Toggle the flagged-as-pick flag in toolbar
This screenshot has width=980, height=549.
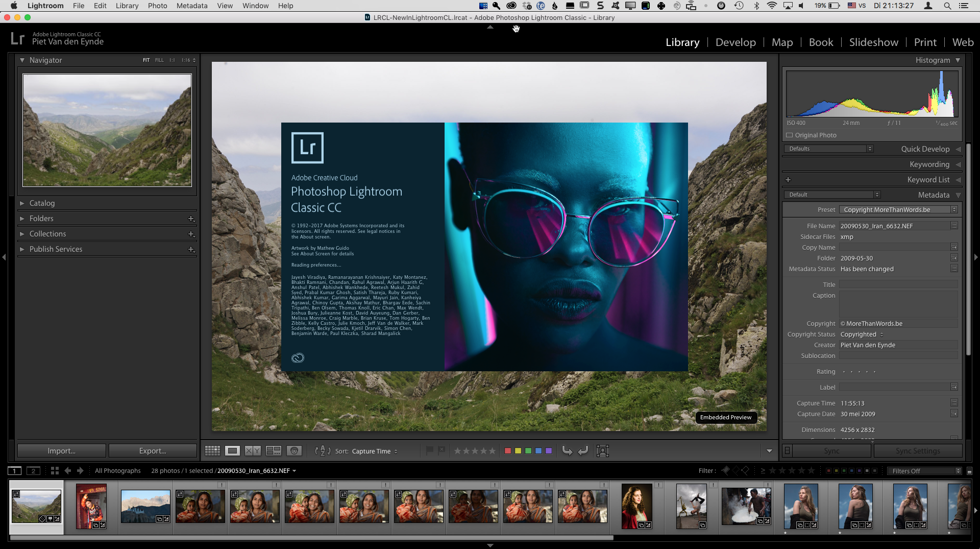430,450
